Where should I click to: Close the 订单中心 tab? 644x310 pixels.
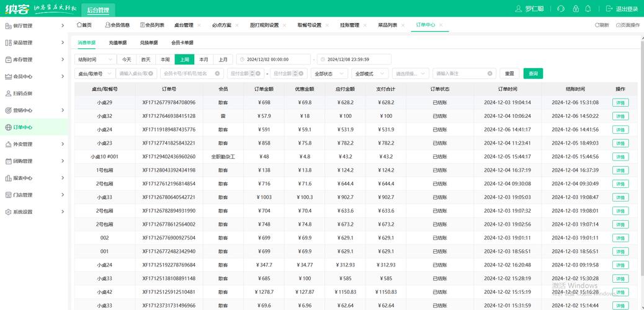[441, 25]
